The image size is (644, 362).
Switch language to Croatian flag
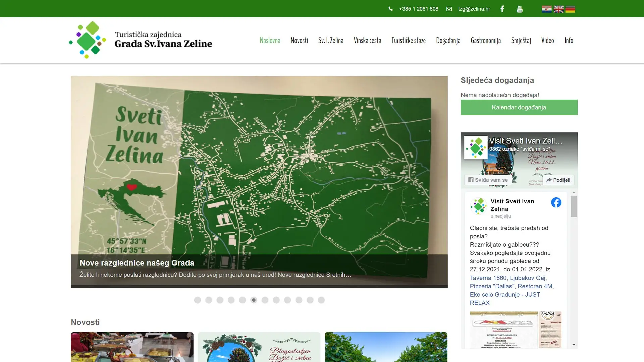coord(547,9)
